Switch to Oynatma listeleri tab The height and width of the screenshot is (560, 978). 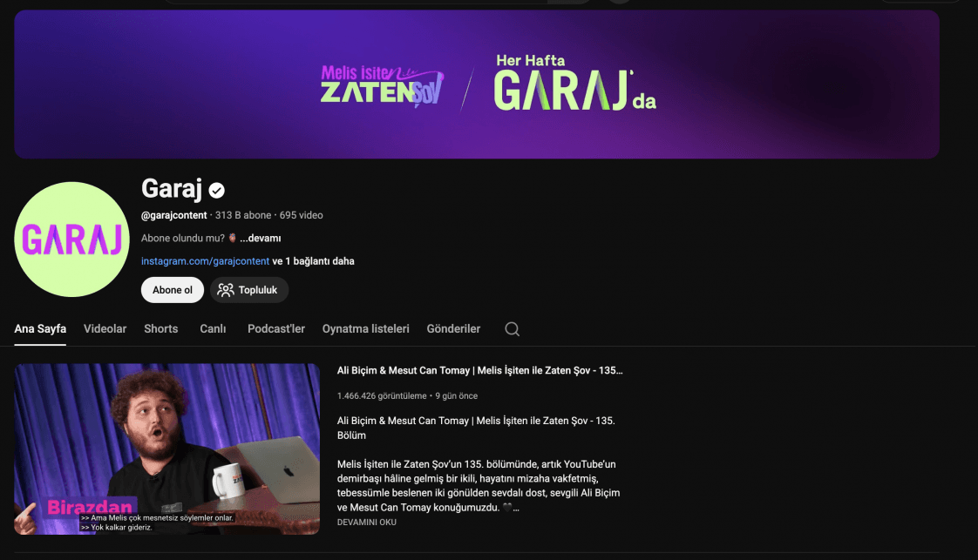tap(365, 329)
